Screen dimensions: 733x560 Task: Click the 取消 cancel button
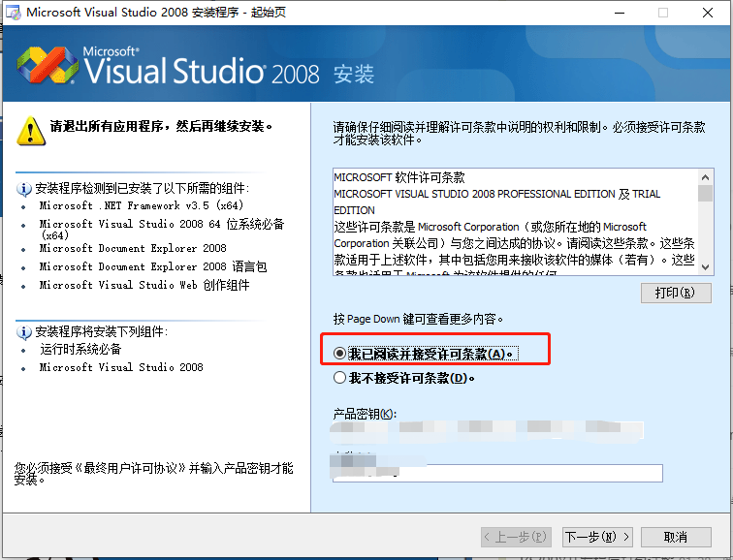click(x=675, y=537)
